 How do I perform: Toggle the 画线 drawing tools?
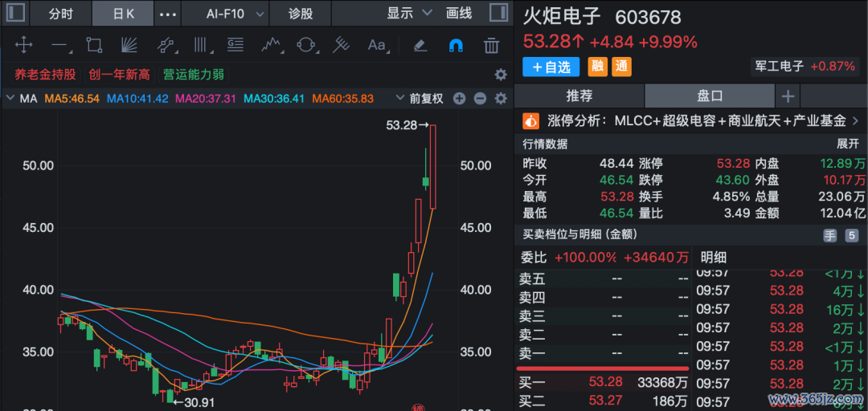pyautogui.click(x=459, y=14)
